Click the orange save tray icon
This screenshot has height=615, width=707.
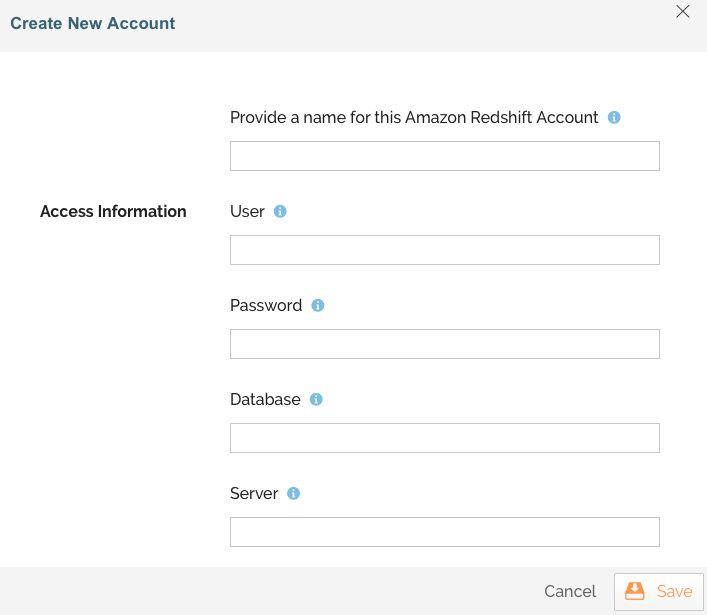[x=634, y=591]
